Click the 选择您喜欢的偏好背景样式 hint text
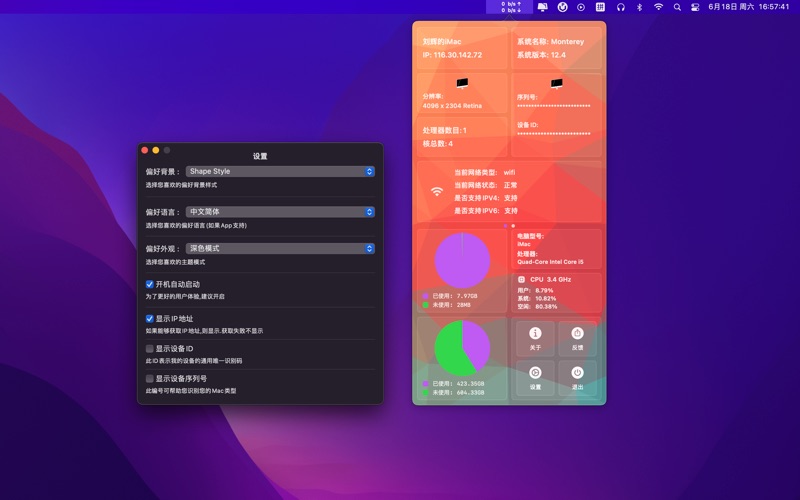The image size is (800, 500). click(x=181, y=185)
